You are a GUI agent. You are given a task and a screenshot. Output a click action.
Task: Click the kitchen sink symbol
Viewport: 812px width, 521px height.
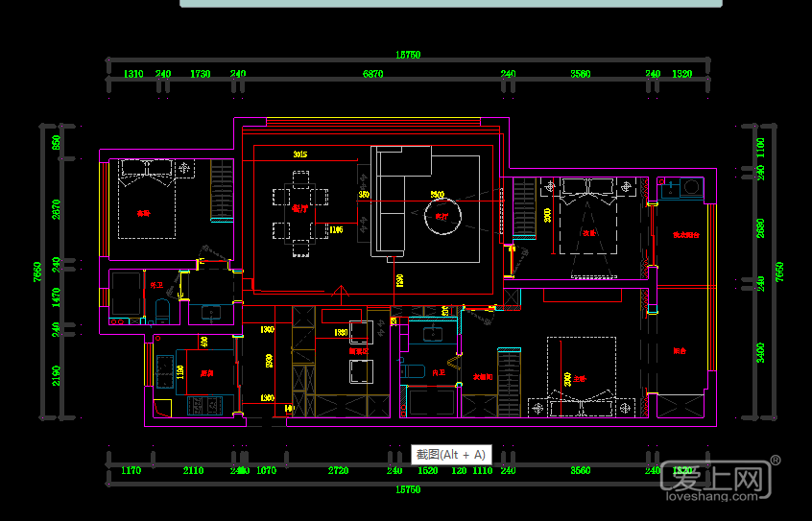[165, 368]
